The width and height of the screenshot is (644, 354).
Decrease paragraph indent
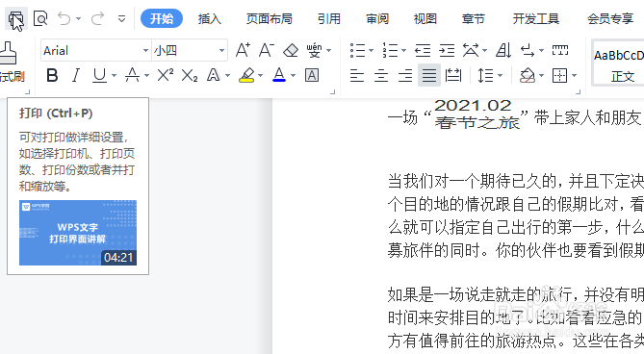[x=423, y=50]
